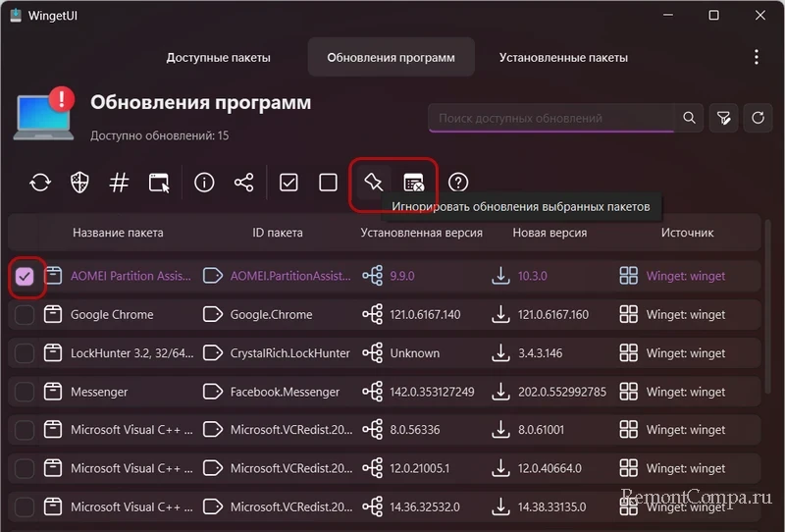The image size is (785, 532).
Task: Uncheck the AOMEI Partition Assistant checkbox
Action: [25, 277]
